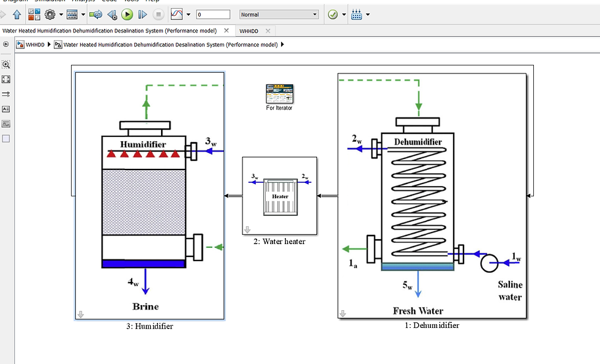Image resolution: width=600 pixels, height=364 pixels.
Task: Toggle sample time display arrows icon
Action: 6,94
